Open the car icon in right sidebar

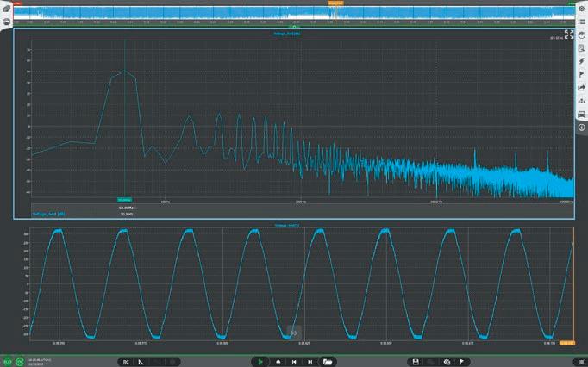click(582, 114)
